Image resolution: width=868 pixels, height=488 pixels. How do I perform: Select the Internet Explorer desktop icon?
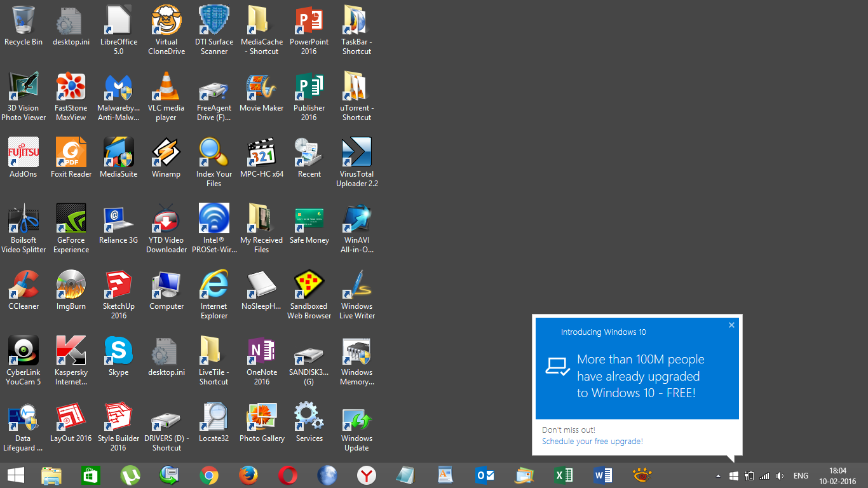point(214,285)
